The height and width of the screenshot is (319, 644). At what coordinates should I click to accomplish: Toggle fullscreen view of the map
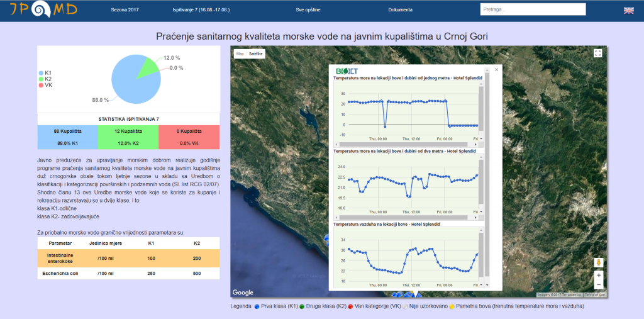click(x=598, y=53)
